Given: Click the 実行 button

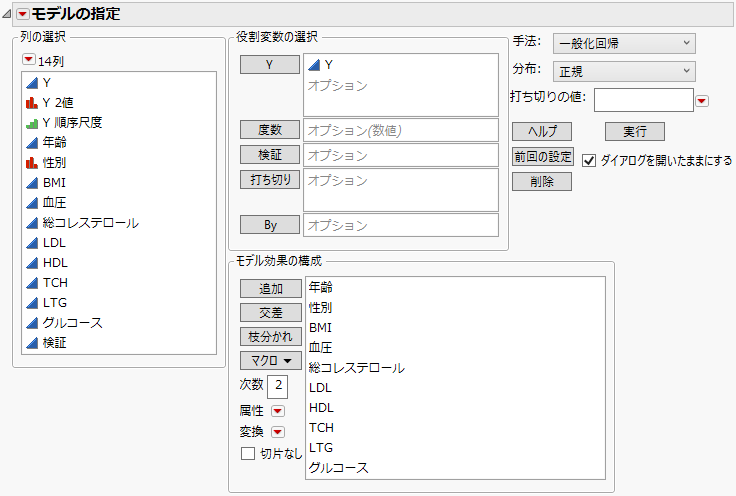Looking at the screenshot, I should point(634,131).
